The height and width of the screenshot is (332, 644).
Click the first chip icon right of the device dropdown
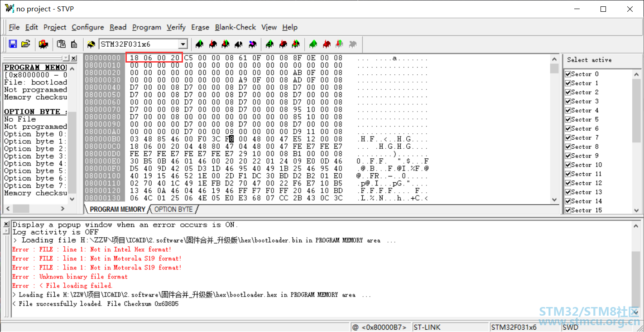199,44
